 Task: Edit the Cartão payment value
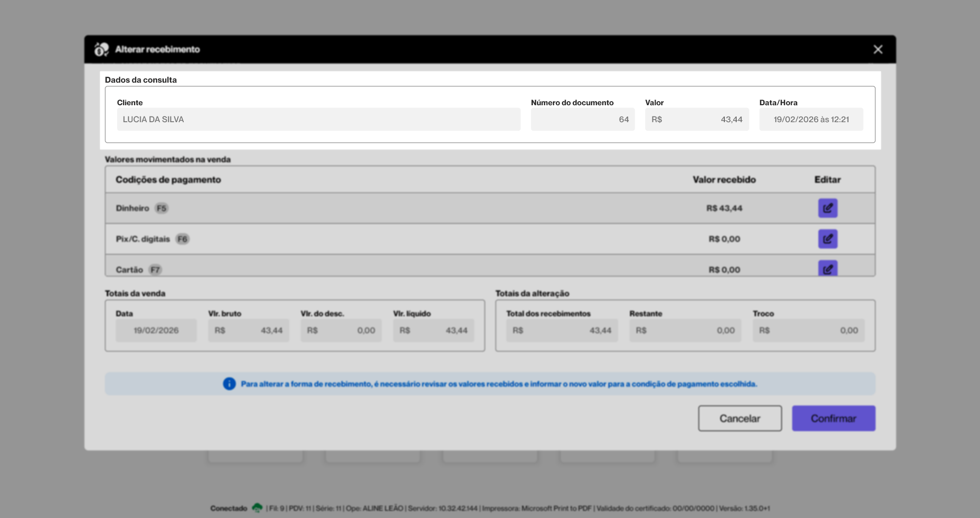click(x=827, y=268)
